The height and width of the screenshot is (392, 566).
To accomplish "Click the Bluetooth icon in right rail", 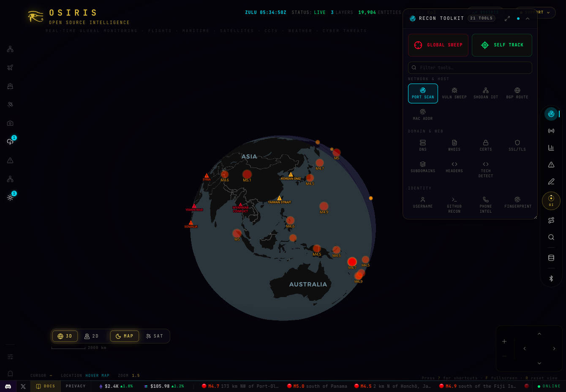I will (551, 278).
